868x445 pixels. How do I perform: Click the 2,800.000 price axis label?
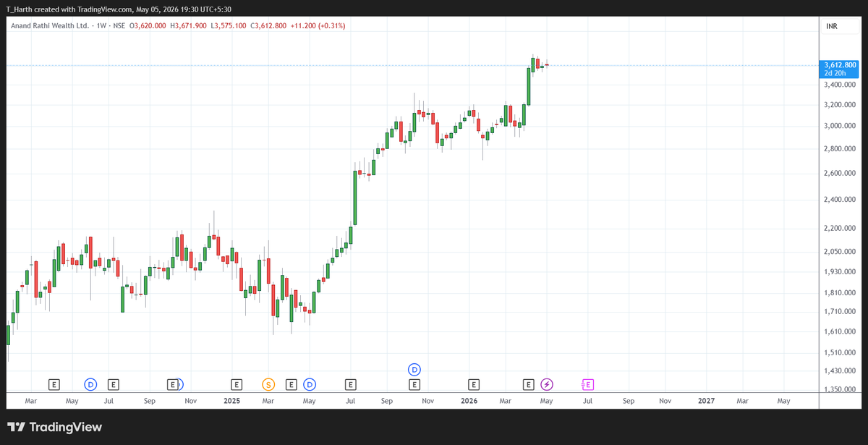point(840,149)
